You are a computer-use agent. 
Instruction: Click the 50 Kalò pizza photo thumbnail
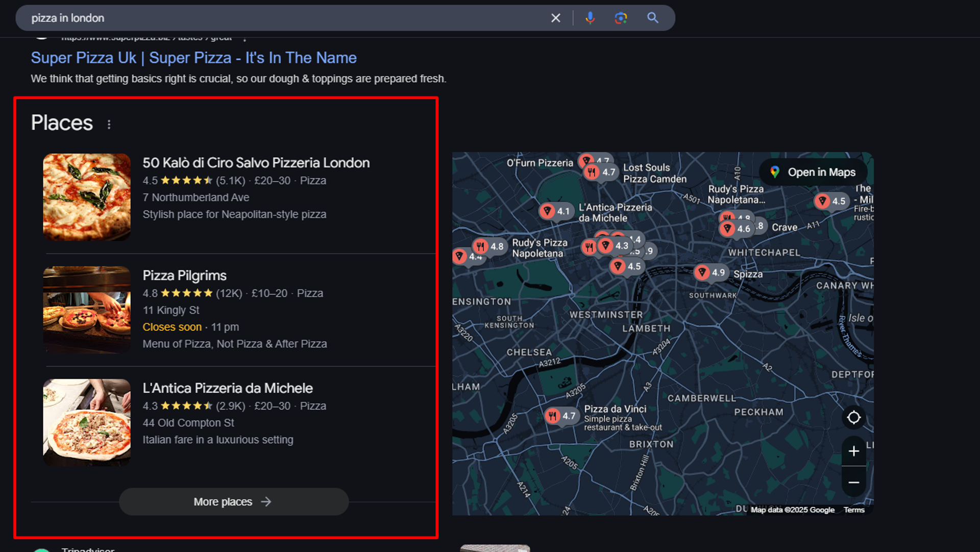87,197
